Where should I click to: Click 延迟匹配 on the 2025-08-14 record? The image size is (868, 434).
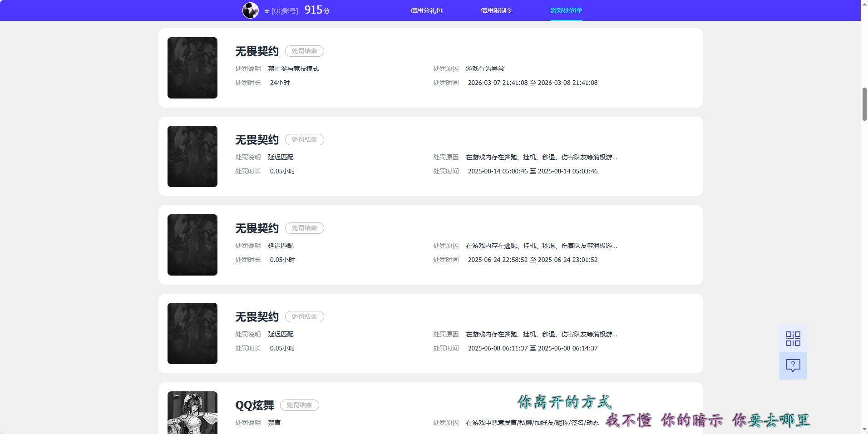(x=281, y=157)
